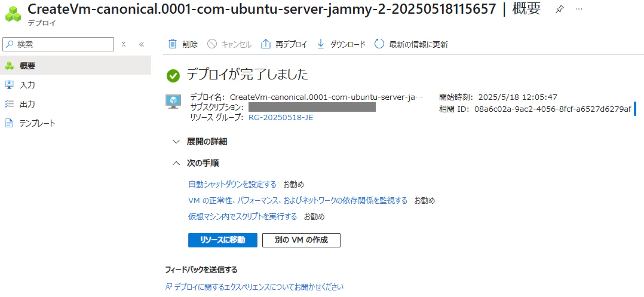The width and height of the screenshot is (644, 297).
Task: Collapse the 次の手順 section chevron
Action: pos(176,163)
